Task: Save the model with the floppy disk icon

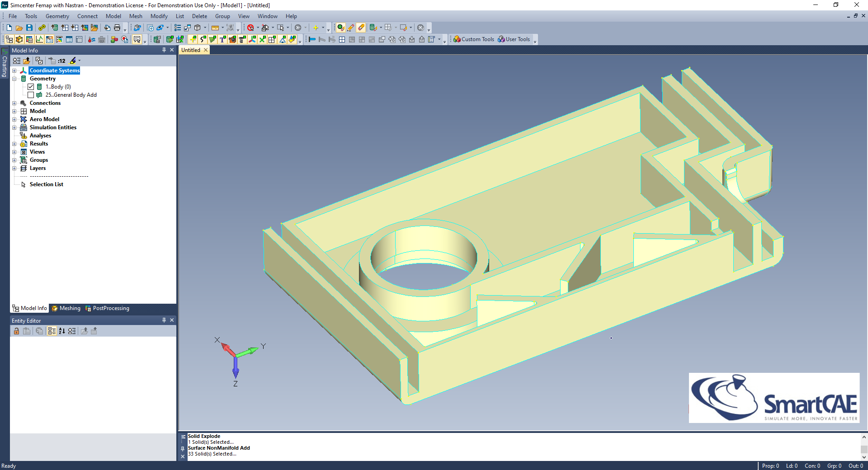Action: point(29,28)
